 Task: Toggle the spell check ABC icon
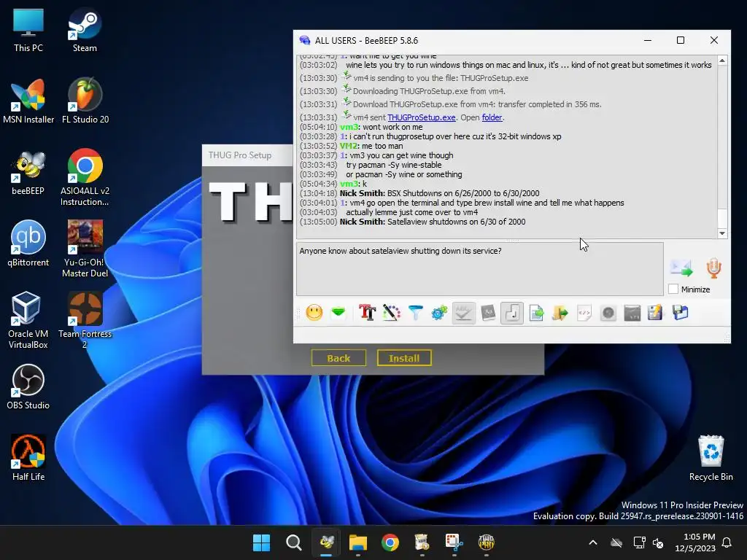[x=463, y=313]
